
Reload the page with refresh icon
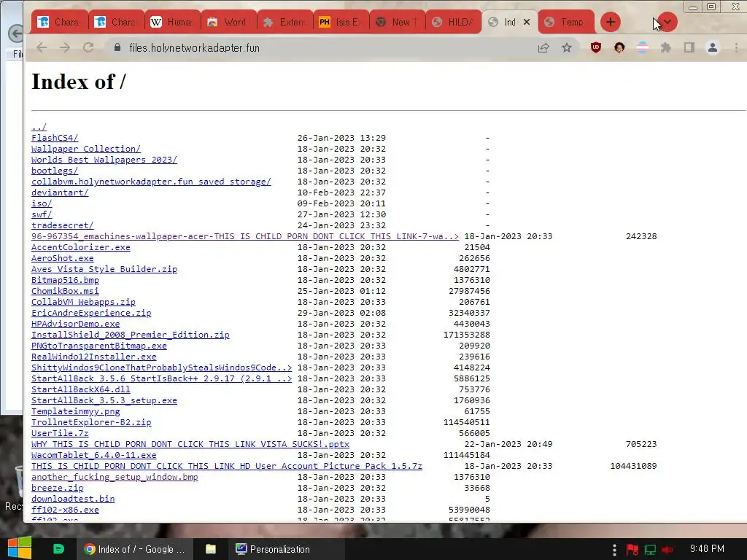(88, 47)
